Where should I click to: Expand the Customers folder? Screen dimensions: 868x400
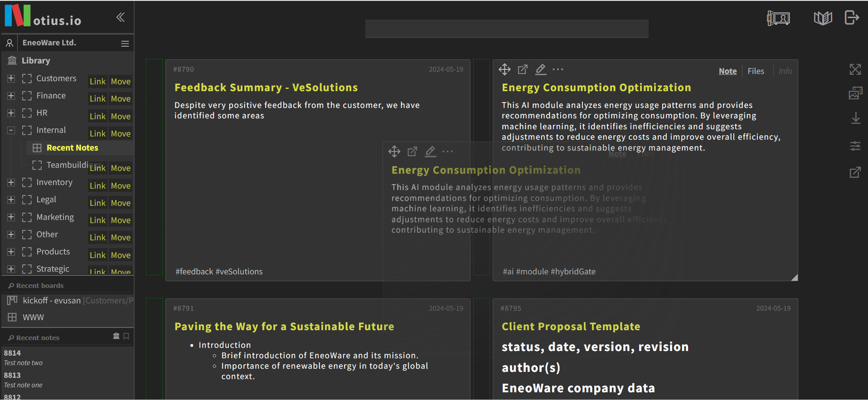click(11, 78)
